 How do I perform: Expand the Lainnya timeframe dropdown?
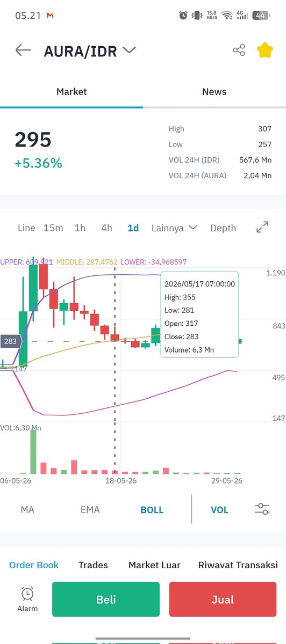[174, 228]
